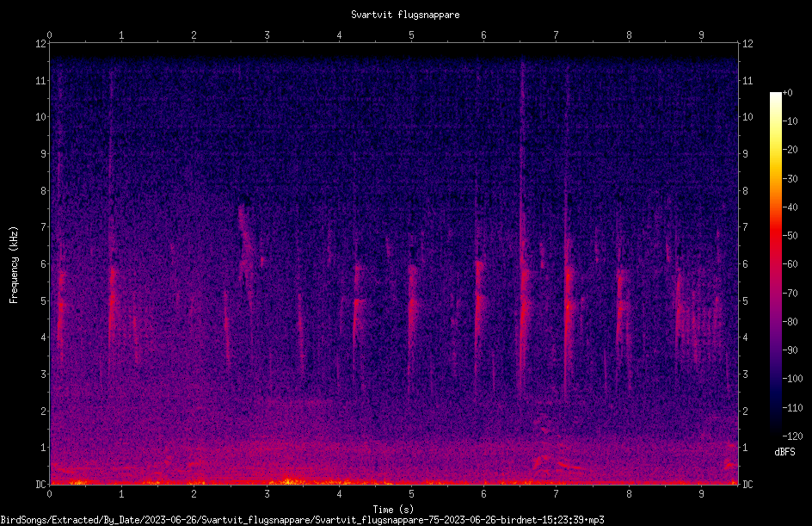This screenshot has width=812, height=526.
Task: Click the "Svartvit flugsnappare" chart title
Action: click(405, 15)
